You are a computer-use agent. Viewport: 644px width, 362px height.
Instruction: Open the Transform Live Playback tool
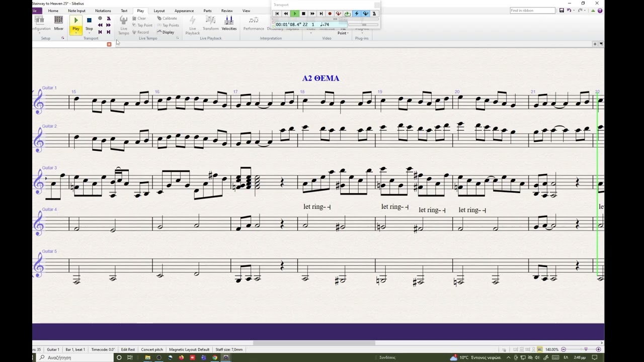(x=210, y=23)
